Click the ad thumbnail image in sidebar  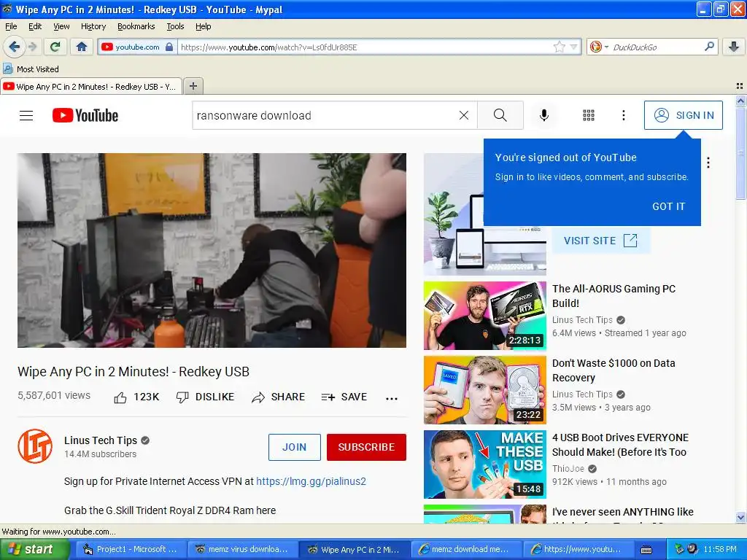click(485, 214)
